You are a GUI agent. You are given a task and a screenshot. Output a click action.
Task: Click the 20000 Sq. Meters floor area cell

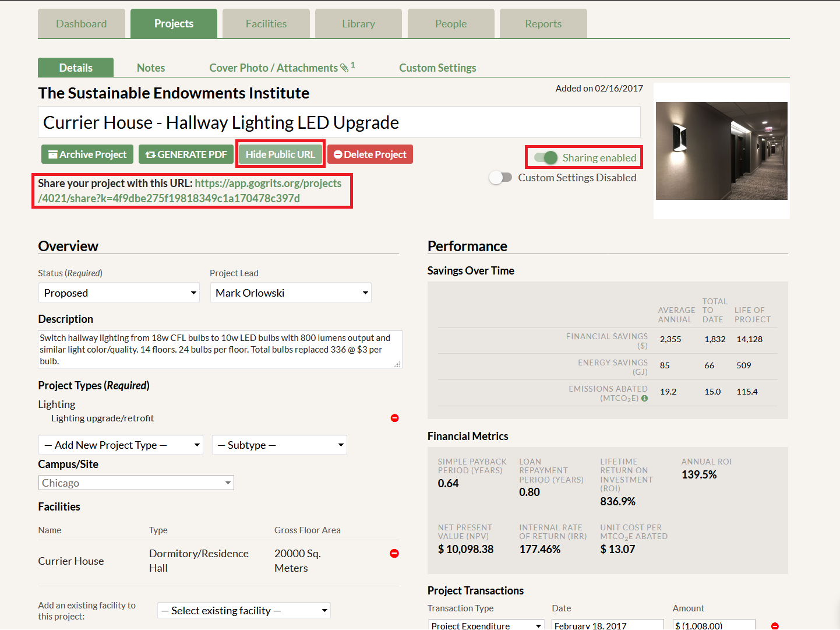298,561
